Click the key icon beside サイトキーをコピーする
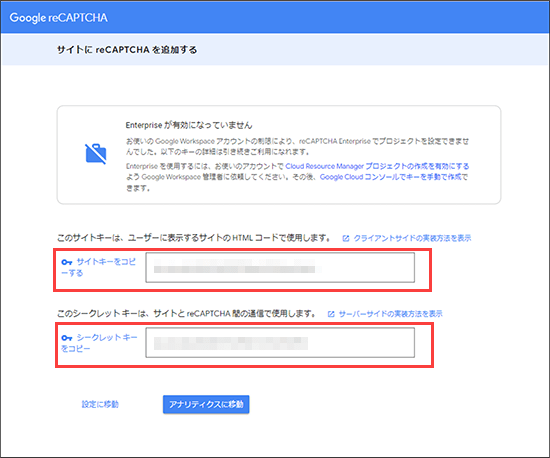This screenshot has width=550, height=458. pyautogui.click(x=67, y=262)
